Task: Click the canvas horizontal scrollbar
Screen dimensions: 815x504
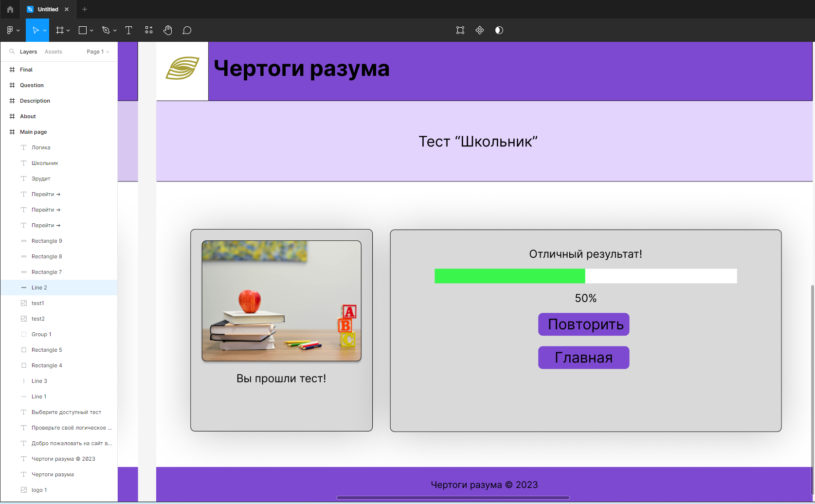Action: tap(453, 498)
